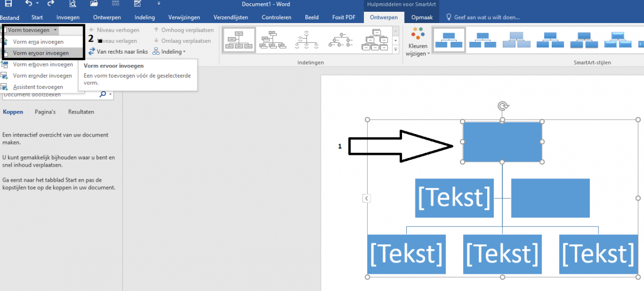Select the bottom-left [Tekst] shape
The width and height of the screenshot is (644, 291).
click(x=406, y=254)
